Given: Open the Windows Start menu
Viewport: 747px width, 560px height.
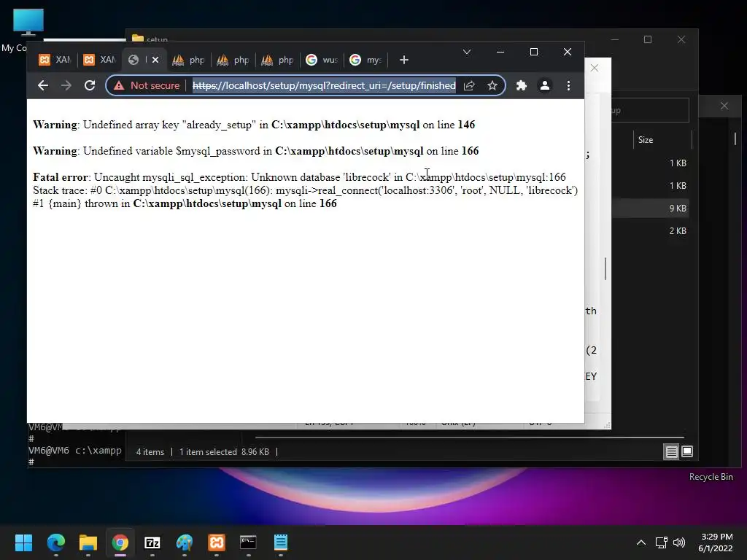Looking at the screenshot, I should point(23,542).
